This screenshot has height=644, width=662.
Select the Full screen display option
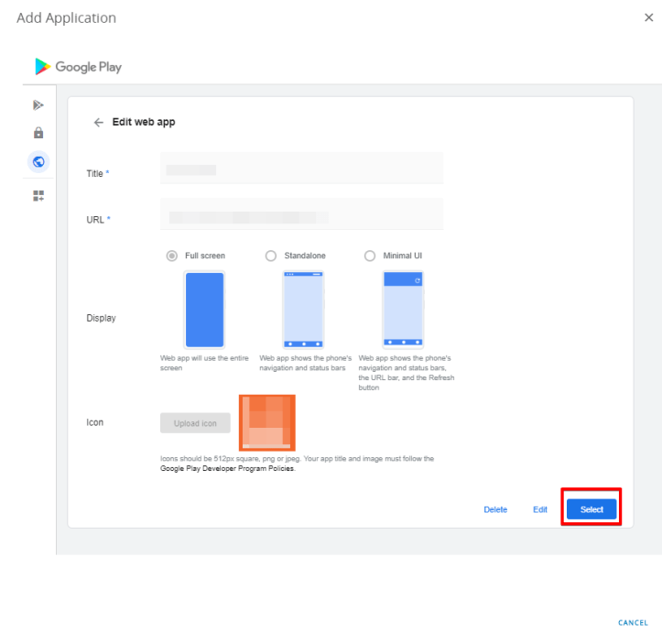pyautogui.click(x=171, y=256)
